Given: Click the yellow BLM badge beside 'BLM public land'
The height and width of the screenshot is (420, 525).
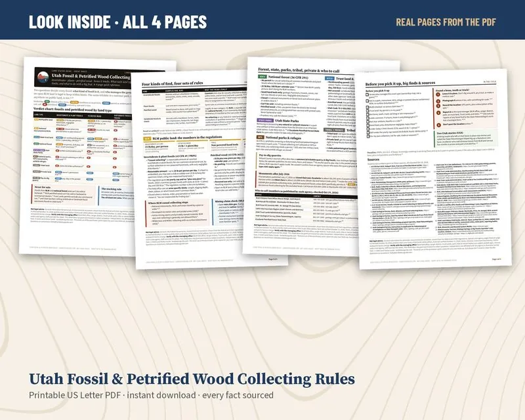Looking at the screenshot, I should 146,138.
